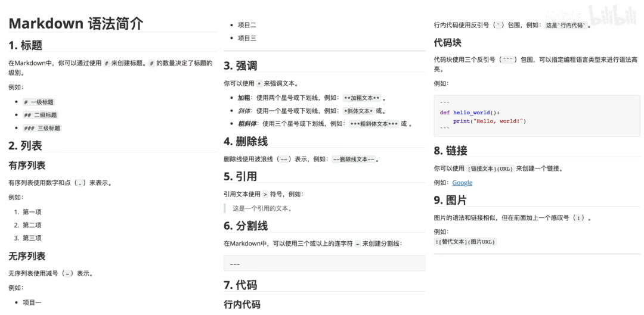Screen dimensions: 644x315
Task: Click the bold word '加粗' in the list
Action: pyautogui.click(x=243, y=98)
